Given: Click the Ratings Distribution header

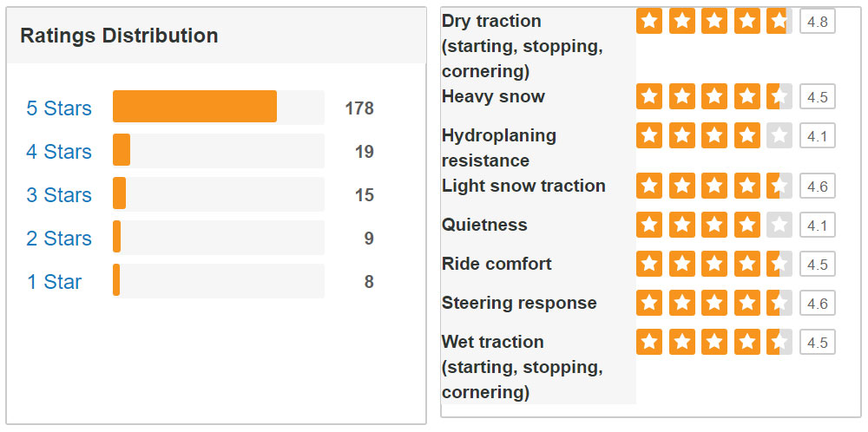Looking at the screenshot, I should (119, 36).
